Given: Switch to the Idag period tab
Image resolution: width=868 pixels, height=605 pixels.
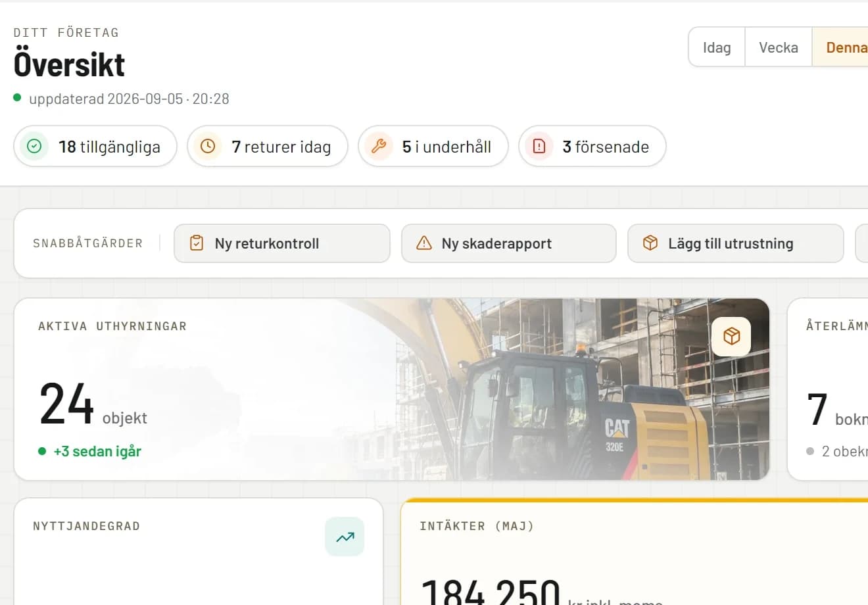Looking at the screenshot, I should pyautogui.click(x=717, y=47).
